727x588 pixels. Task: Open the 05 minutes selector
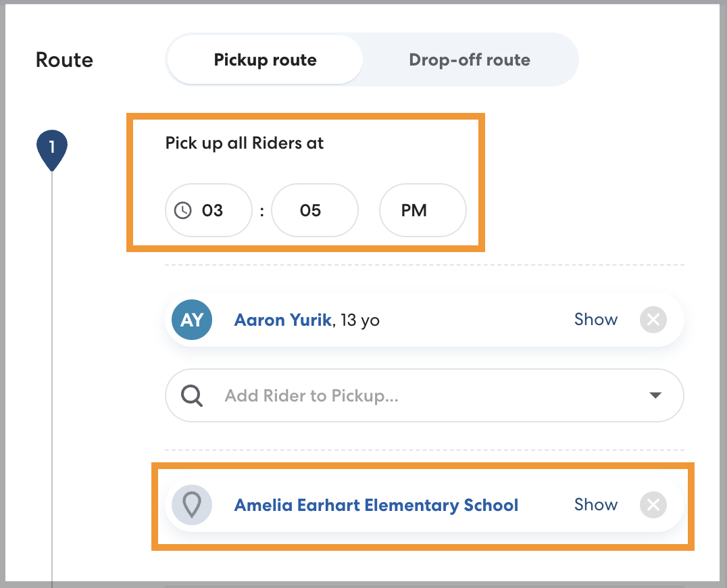click(314, 210)
